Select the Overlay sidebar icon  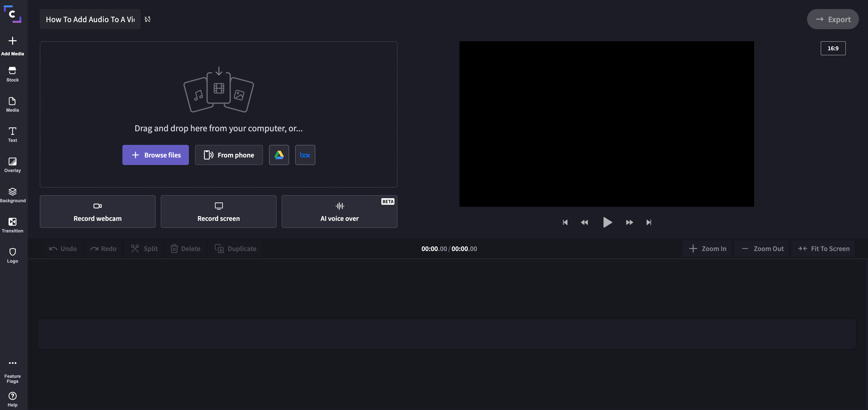pyautogui.click(x=12, y=165)
